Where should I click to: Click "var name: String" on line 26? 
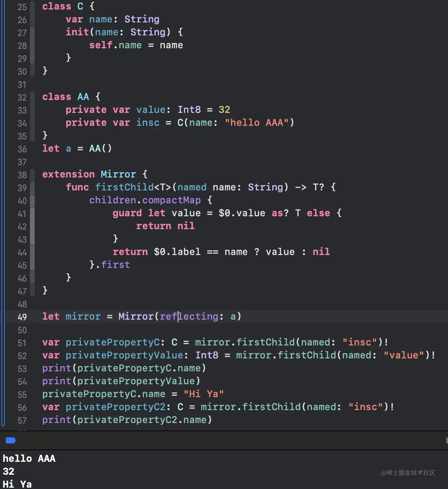(113, 19)
